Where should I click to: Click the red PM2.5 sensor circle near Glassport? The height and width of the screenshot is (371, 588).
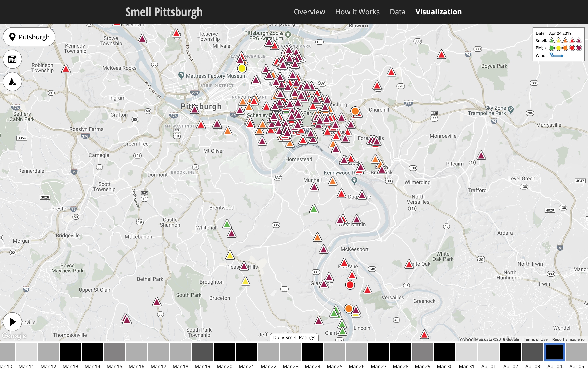(x=350, y=285)
